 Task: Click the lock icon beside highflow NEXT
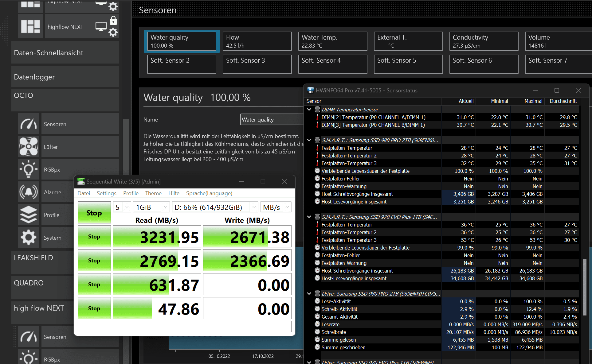click(113, 20)
